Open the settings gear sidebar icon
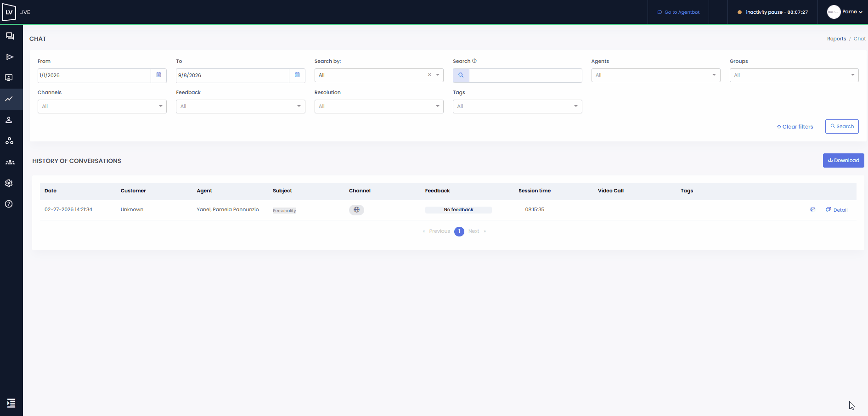Viewport: 868px width, 416px height. pos(9,183)
